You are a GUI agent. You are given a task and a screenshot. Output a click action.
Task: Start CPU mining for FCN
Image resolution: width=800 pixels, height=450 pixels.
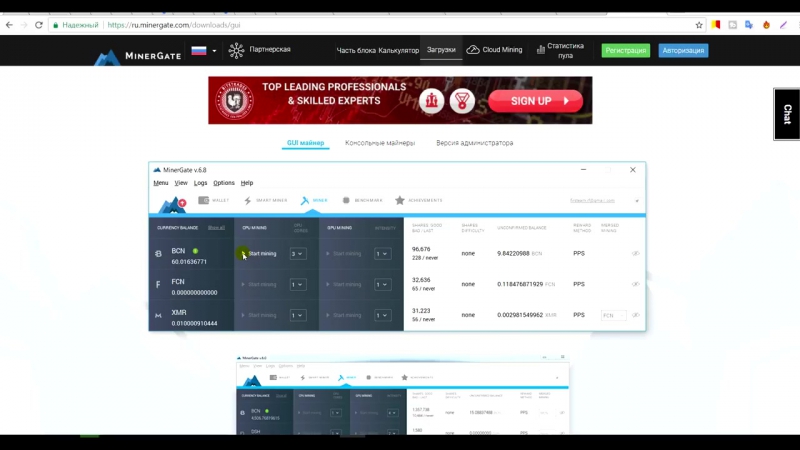259,285
